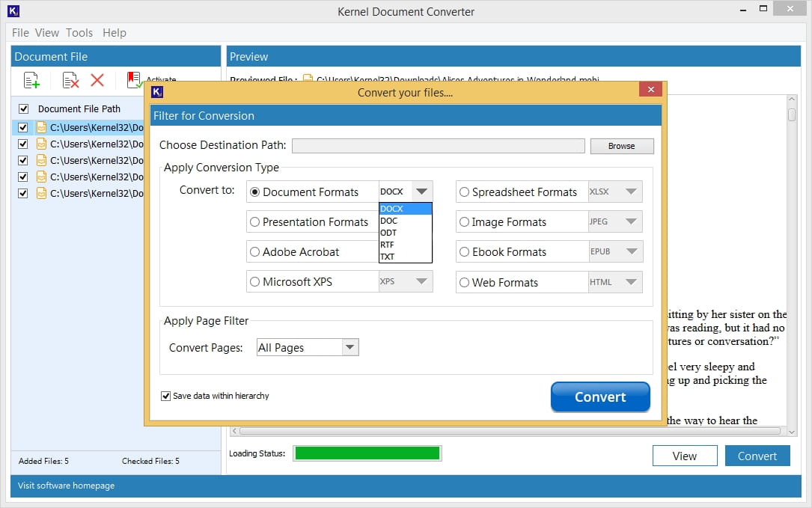Select the Spreadsheet Formats radio button
This screenshot has width=812, height=508.
[x=465, y=192]
